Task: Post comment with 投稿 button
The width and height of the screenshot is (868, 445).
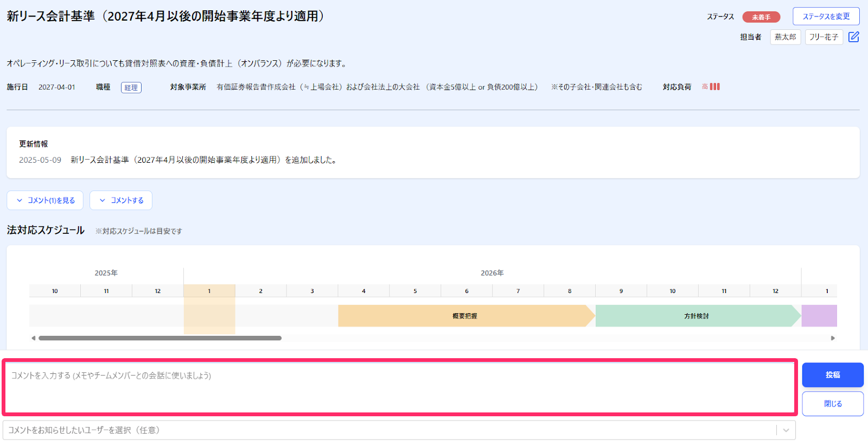Action: point(833,375)
